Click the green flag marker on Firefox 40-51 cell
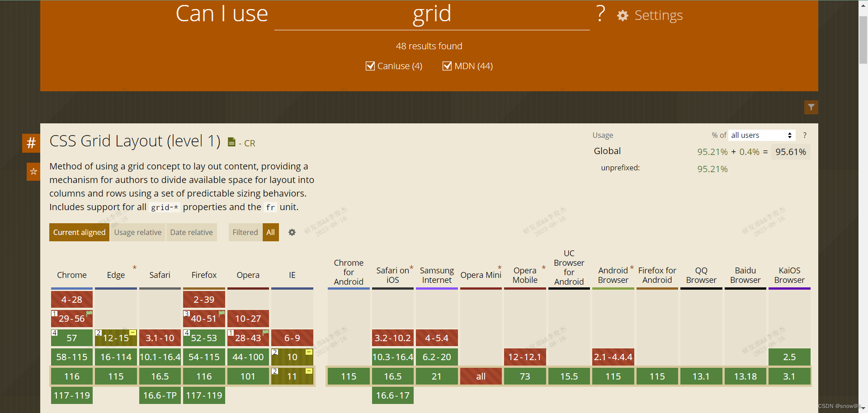 coord(221,314)
